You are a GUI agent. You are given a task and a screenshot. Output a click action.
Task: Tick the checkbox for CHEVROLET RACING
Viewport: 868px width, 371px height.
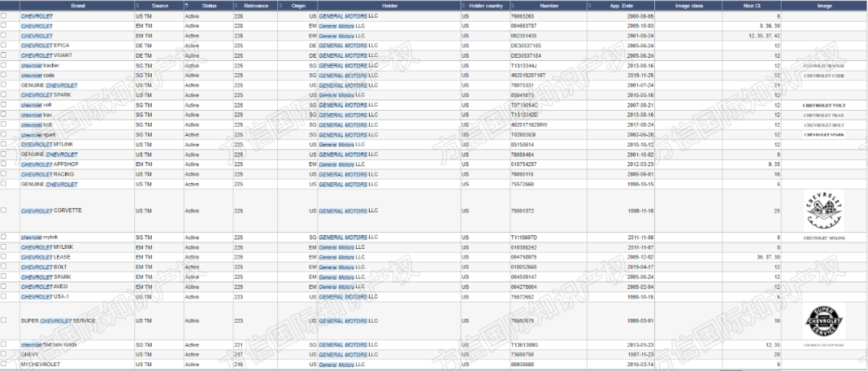(x=4, y=173)
